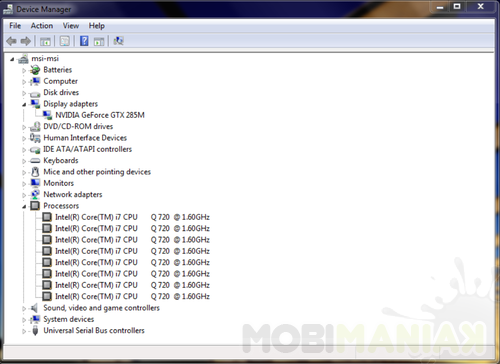Click the Network adapters category icon
500x364 pixels.
click(35, 195)
